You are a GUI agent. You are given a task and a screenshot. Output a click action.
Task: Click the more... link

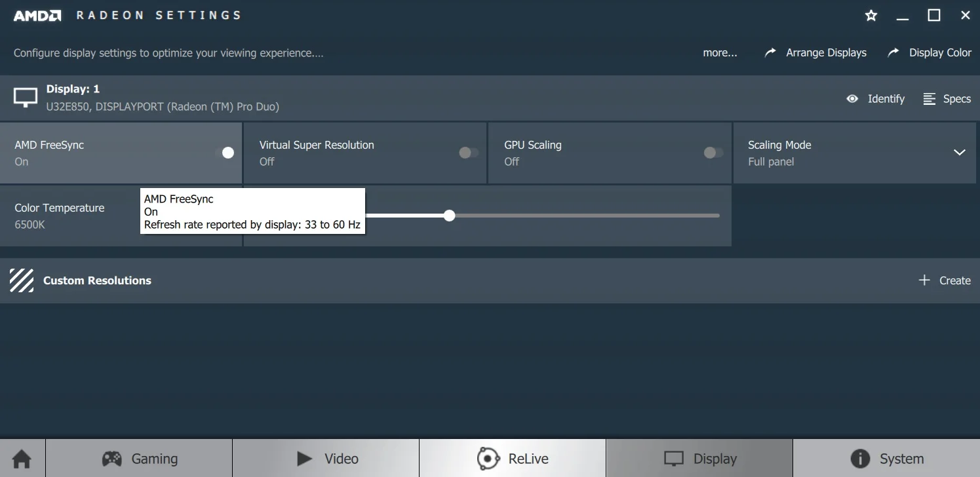pyautogui.click(x=720, y=53)
